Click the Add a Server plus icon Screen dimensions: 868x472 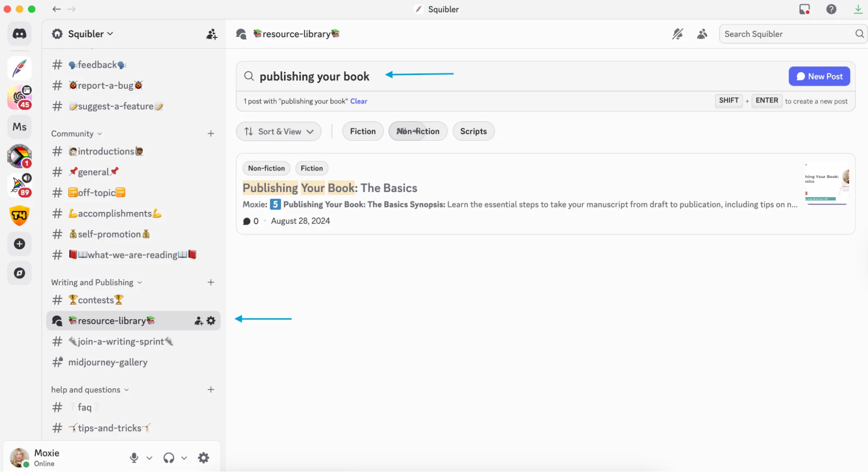pos(20,244)
